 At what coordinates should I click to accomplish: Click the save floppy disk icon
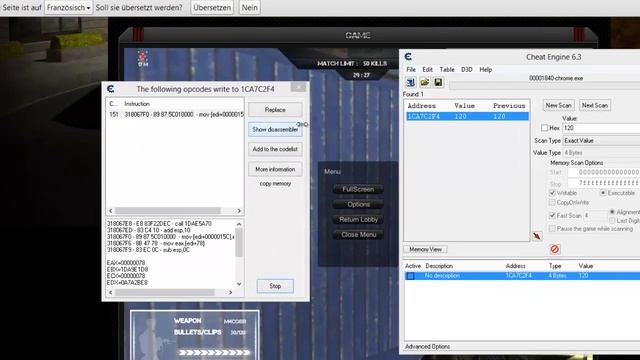pyautogui.click(x=438, y=82)
